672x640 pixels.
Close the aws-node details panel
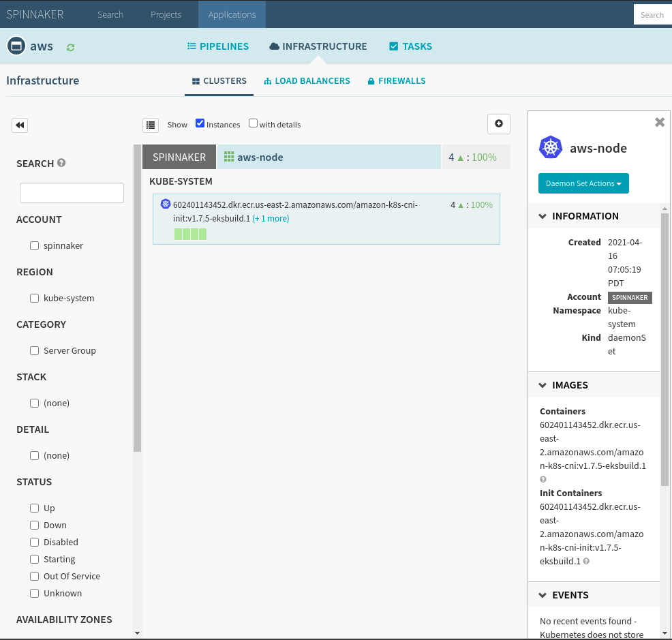(x=659, y=122)
